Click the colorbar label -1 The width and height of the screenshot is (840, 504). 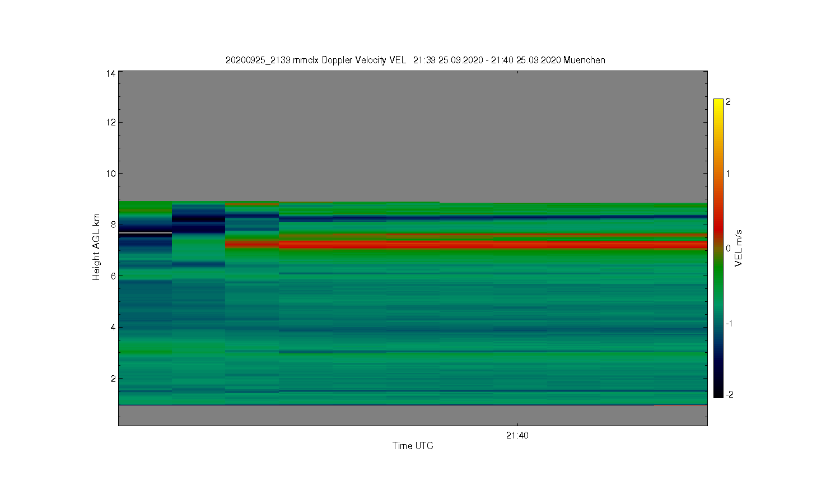click(729, 323)
